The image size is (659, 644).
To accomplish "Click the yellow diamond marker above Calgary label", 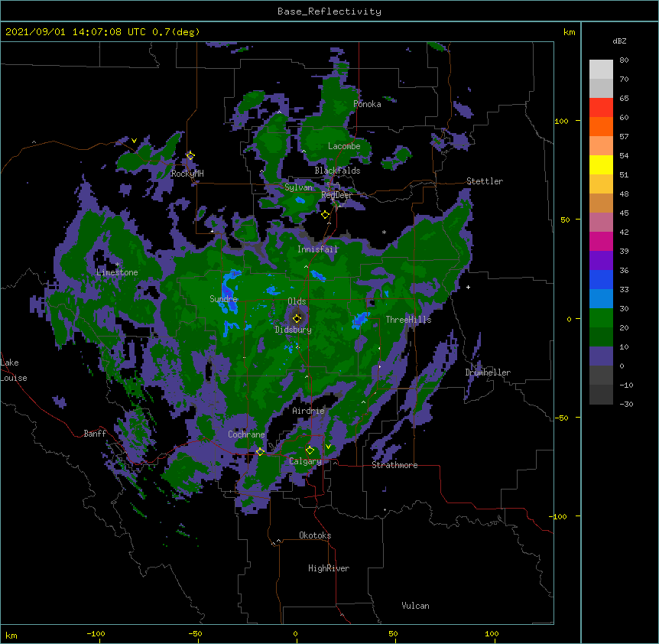I will 310,450.
